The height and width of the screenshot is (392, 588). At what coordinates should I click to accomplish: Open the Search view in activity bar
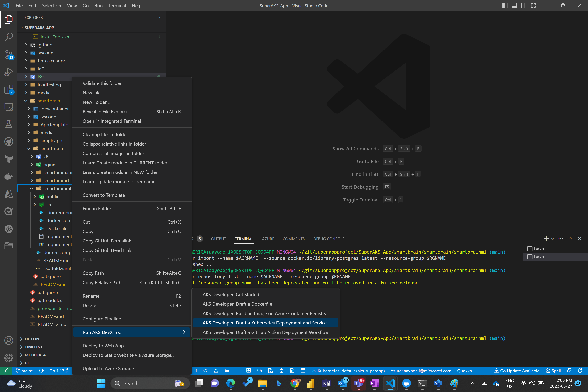coord(9,37)
